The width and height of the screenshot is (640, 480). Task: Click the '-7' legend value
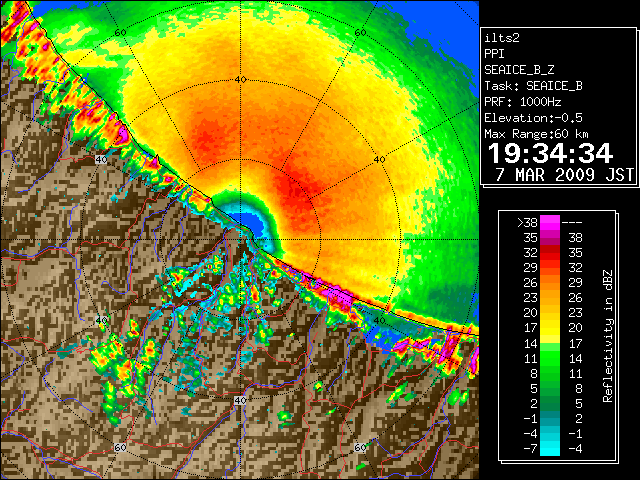coord(530,449)
